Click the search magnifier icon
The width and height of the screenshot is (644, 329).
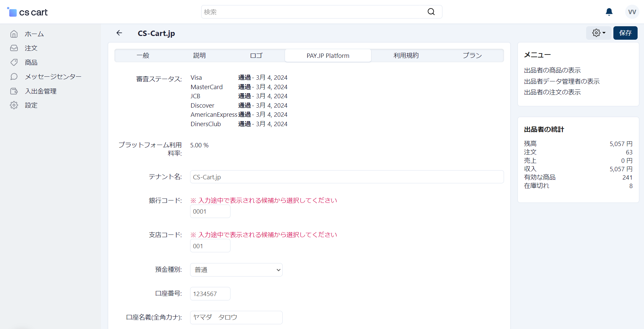pos(431,12)
